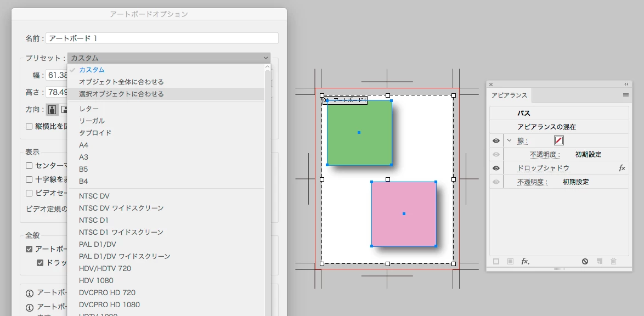The width and height of the screenshot is (644, 316).
Task: Click the 高さ height input field
Action: tap(57, 92)
